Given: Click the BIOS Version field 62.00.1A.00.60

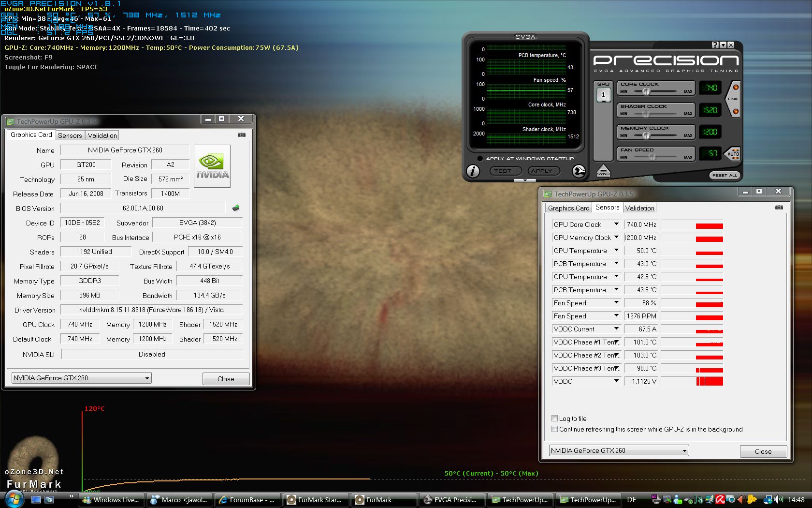Looking at the screenshot, I should click(143, 208).
